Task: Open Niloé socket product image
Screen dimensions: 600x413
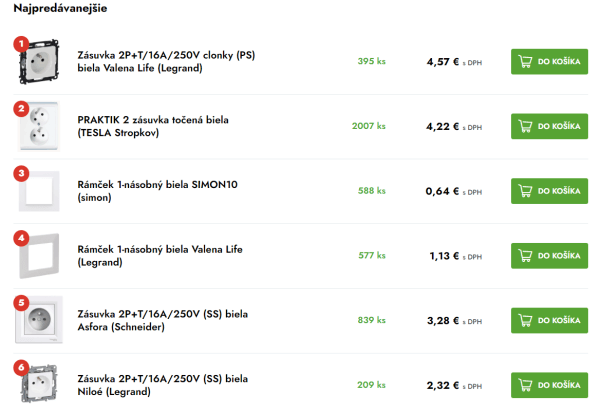Action: (x=39, y=384)
